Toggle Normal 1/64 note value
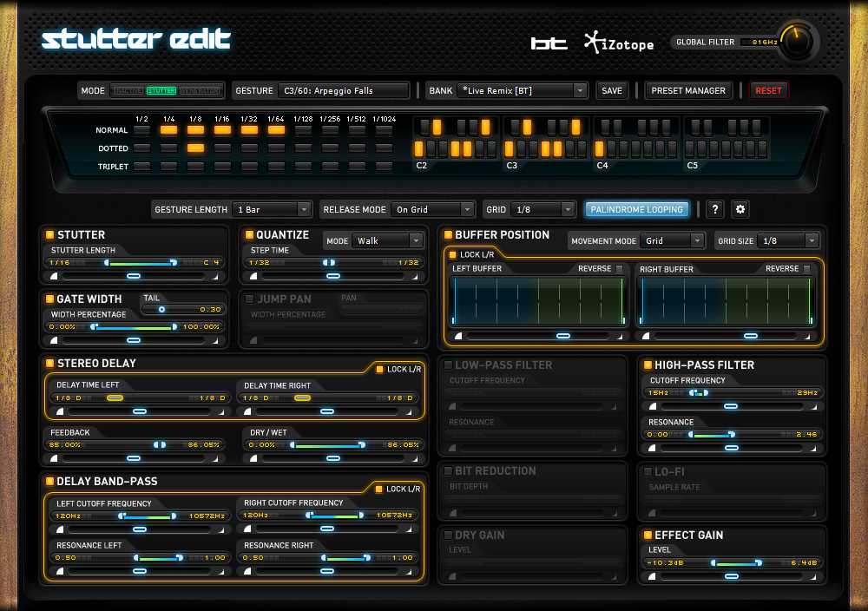This screenshot has height=611, width=868. [276, 130]
